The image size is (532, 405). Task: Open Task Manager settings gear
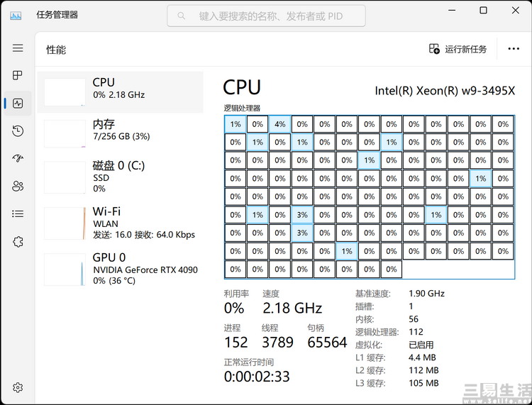point(18,387)
